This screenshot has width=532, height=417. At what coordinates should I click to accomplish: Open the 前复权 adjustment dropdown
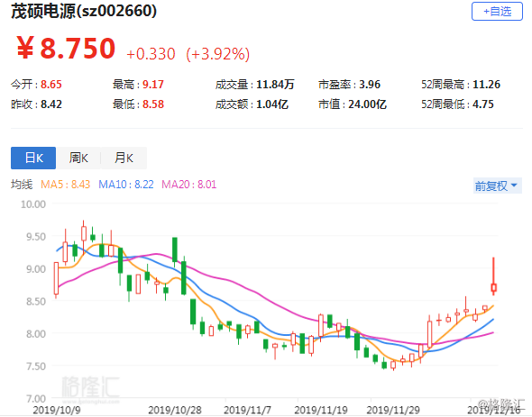pos(498,186)
